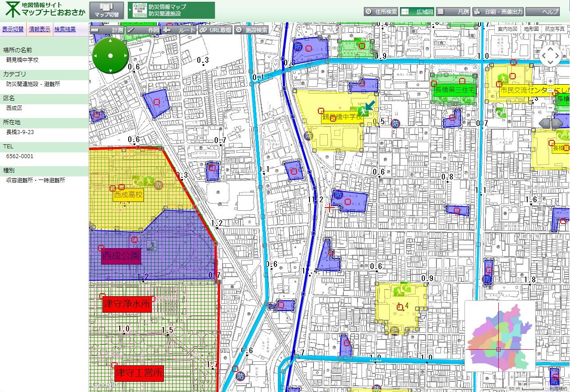The width and height of the screenshot is (570, 392).
Task: Click the Osaka ward overview minimap
Action: click(x=500, y=336)
